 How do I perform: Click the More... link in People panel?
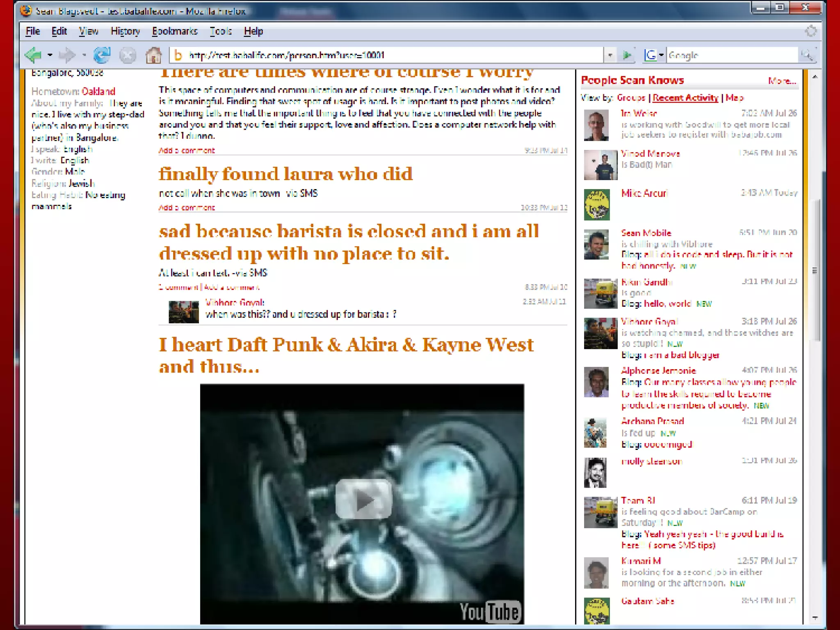(x=782, y=81)
